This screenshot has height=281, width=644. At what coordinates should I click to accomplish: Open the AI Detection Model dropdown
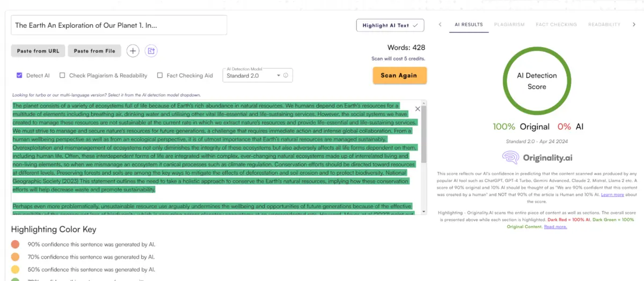[258, 76]
